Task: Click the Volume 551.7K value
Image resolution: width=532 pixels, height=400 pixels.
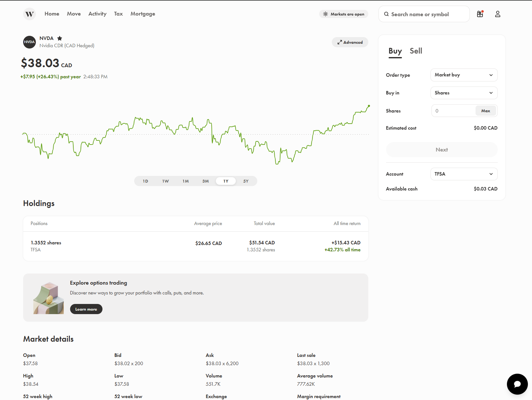Action: coord(213,384)
